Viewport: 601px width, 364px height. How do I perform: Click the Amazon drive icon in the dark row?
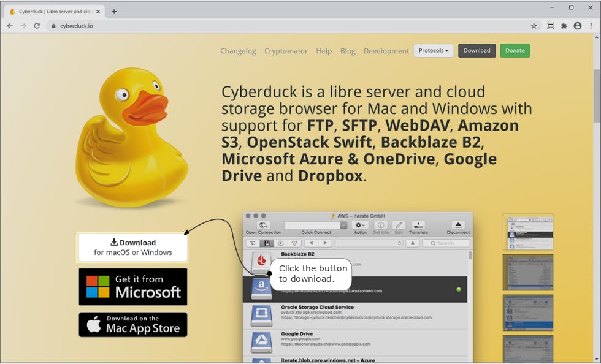[x=261, y=289]
